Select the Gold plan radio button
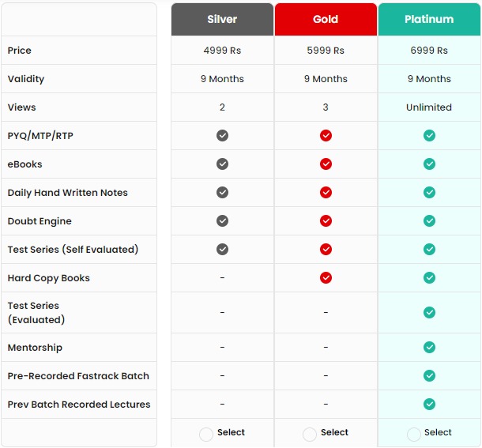482x448 pixels. pyautogui.click(x=310, y=434)
